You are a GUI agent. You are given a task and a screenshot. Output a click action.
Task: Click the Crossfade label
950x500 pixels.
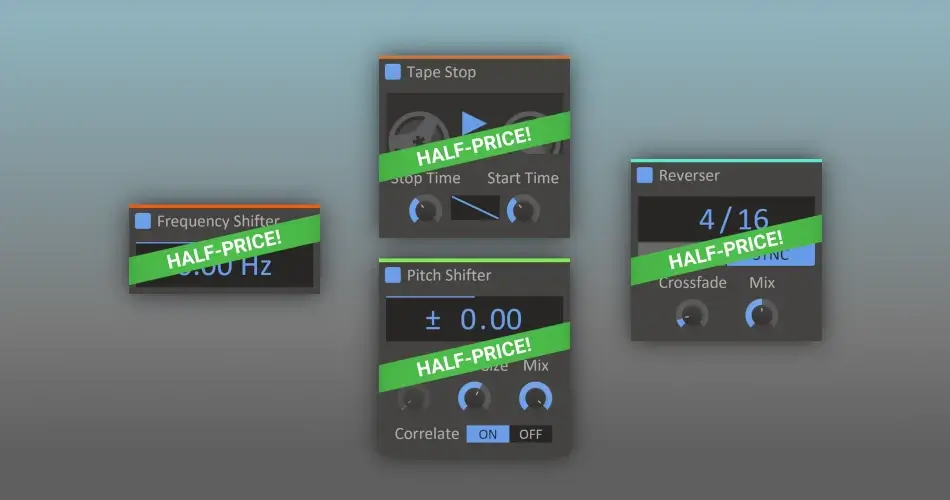[x=693, y=282]
